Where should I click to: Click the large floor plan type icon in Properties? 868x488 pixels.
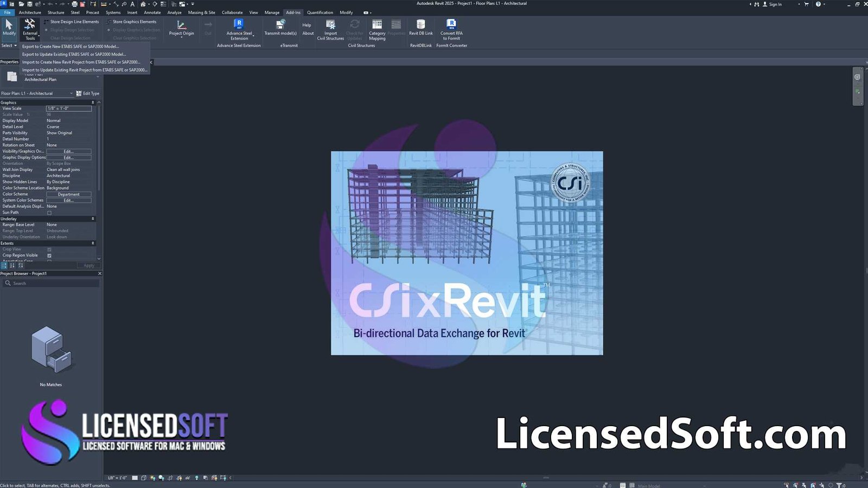tap(12, 77)
